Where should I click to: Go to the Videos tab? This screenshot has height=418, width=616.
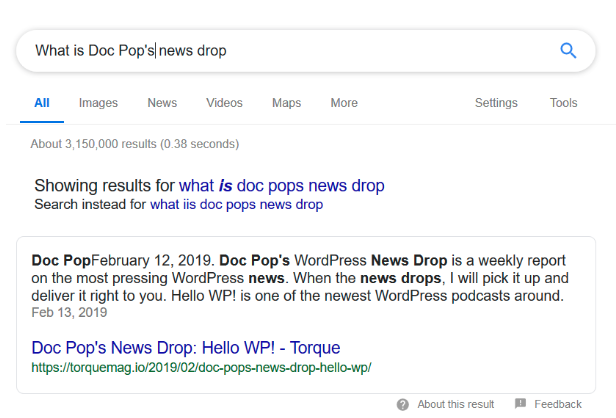click(x=224, y=103)
